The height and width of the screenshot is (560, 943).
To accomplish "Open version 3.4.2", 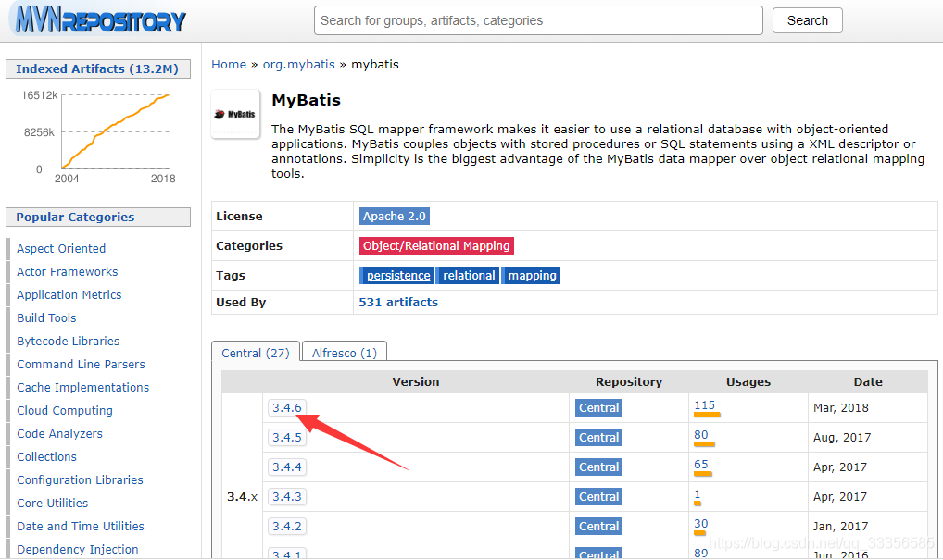I will coord(287,526).
